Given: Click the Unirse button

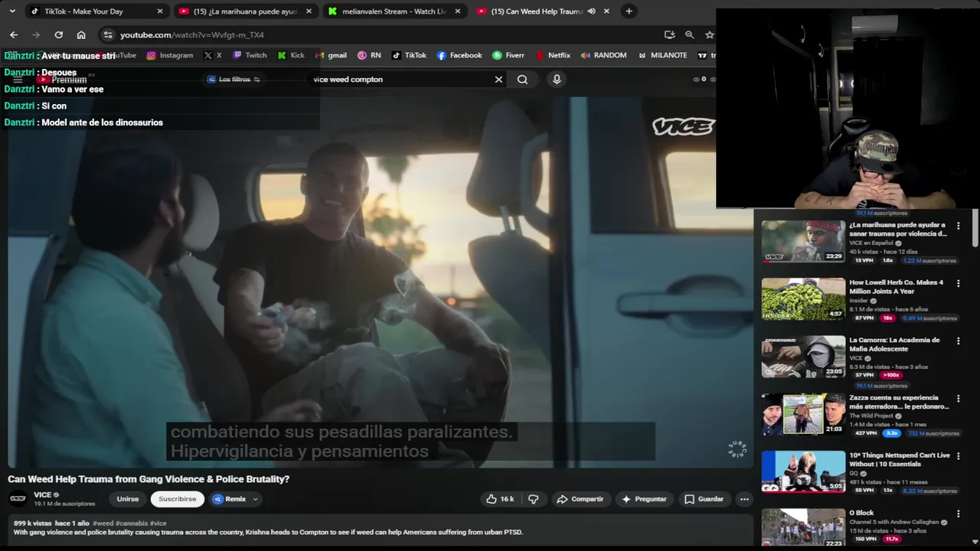Looking at the screenshot, I should pos(128,499).
